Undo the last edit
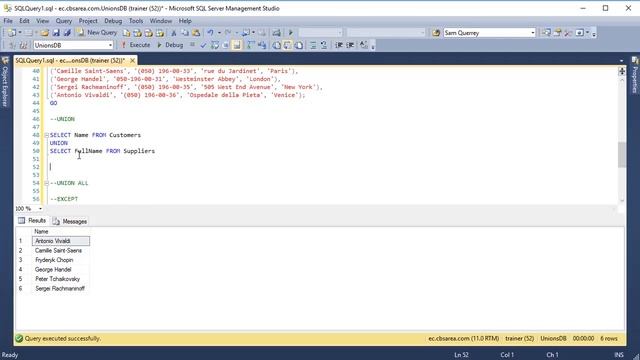Screen dimensions: 640x360 210,33
